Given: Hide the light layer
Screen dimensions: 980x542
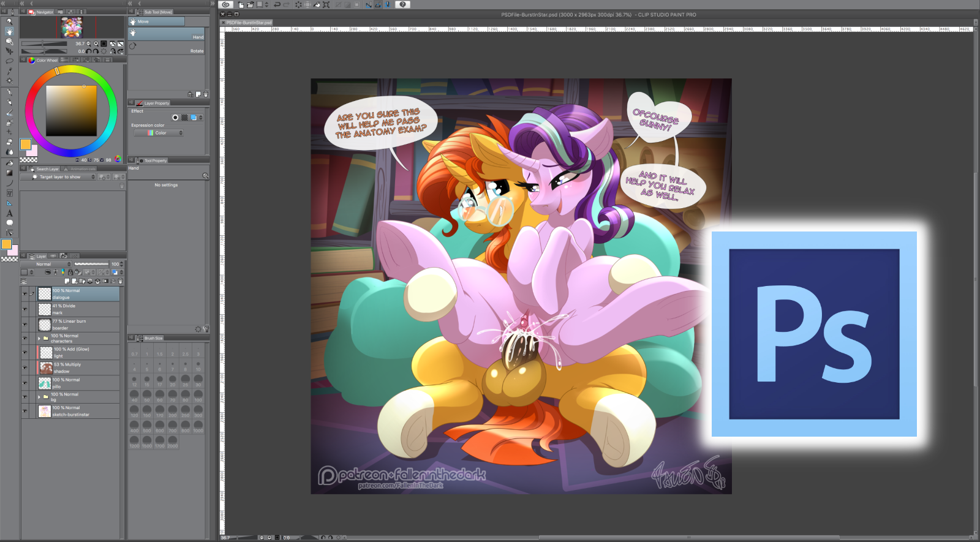Looking at the screenshot, I should coord(24,352).
